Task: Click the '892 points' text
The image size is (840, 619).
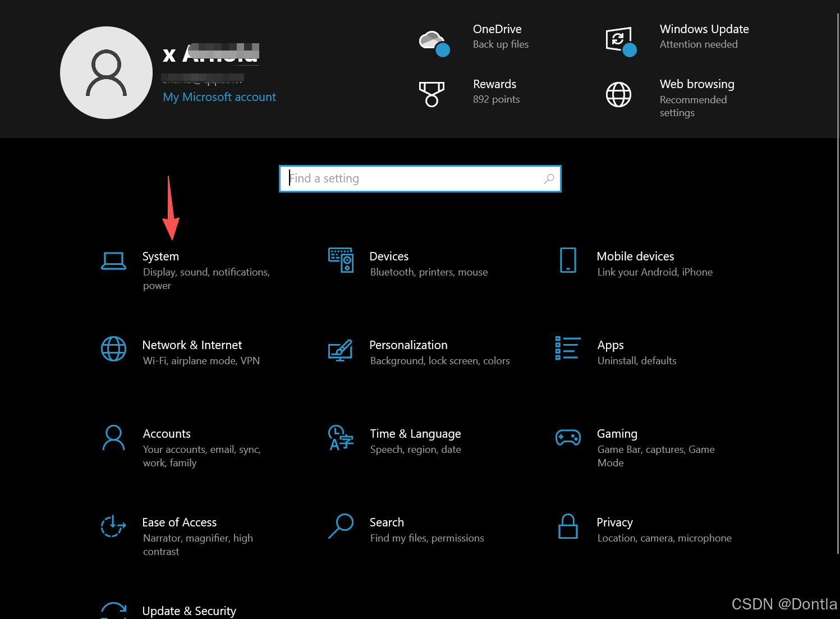Action: (496, 99)
